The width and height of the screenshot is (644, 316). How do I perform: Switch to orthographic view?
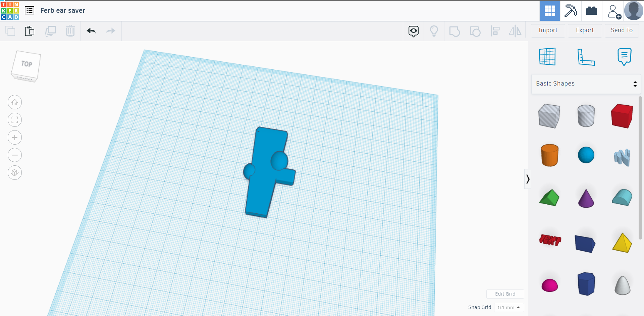point(14,172)
